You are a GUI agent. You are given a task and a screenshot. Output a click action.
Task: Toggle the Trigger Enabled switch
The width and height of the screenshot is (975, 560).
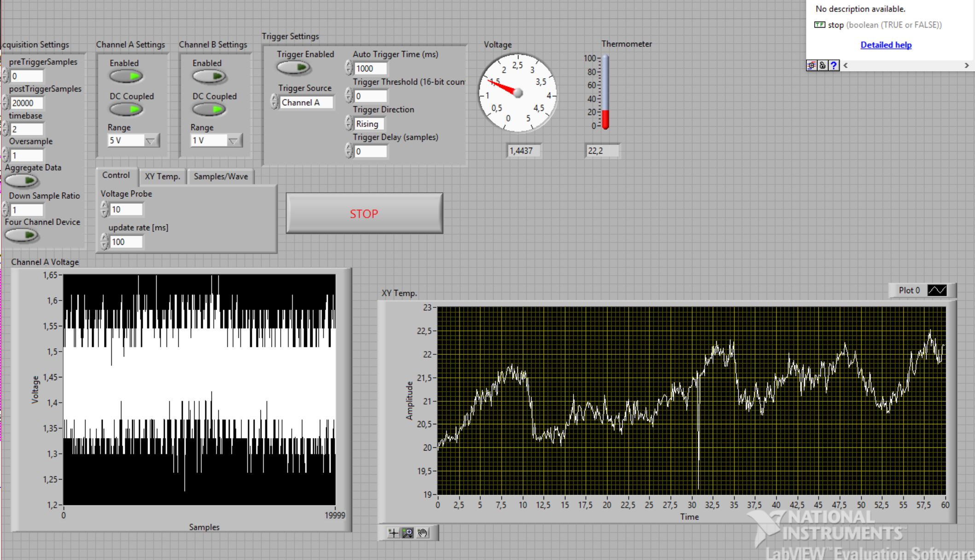[x=294, y=68]
